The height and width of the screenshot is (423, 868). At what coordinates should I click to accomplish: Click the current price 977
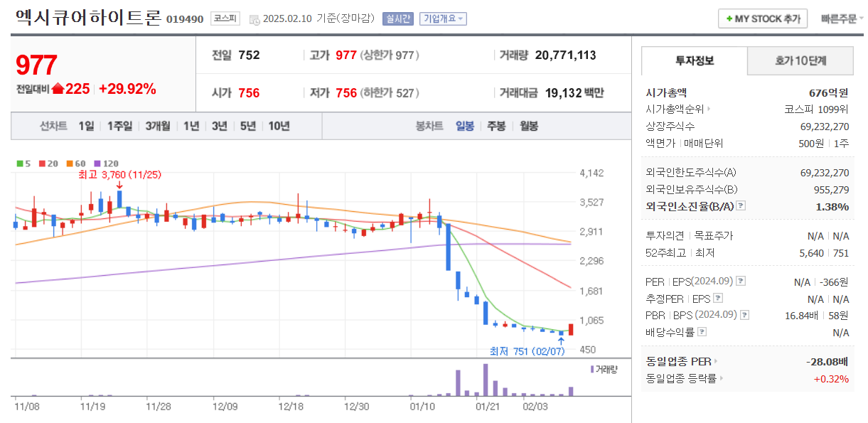coord(36,65)
